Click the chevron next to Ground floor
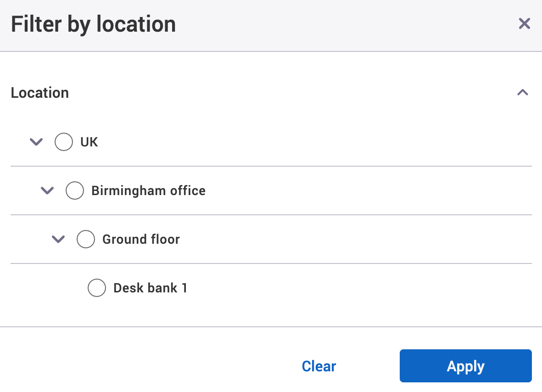 click(x=58, y=239)
